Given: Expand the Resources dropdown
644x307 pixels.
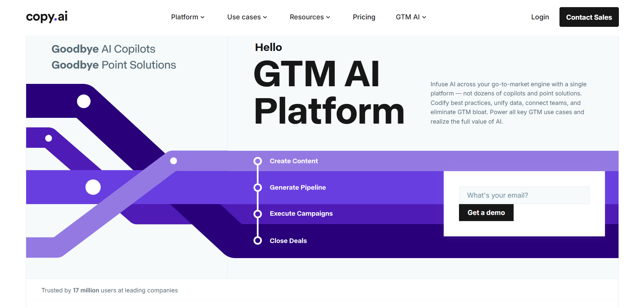Looking at the screenshot, I should [309, 17].
